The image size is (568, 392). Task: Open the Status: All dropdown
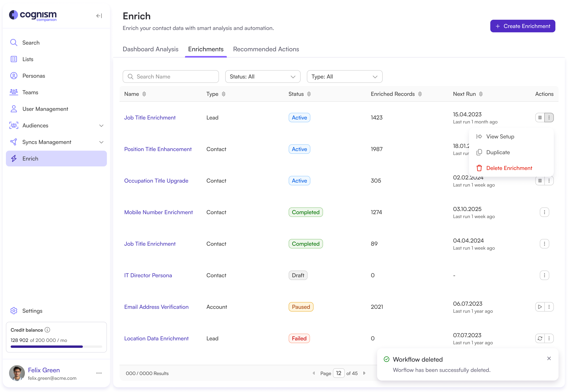coord(263,77)
